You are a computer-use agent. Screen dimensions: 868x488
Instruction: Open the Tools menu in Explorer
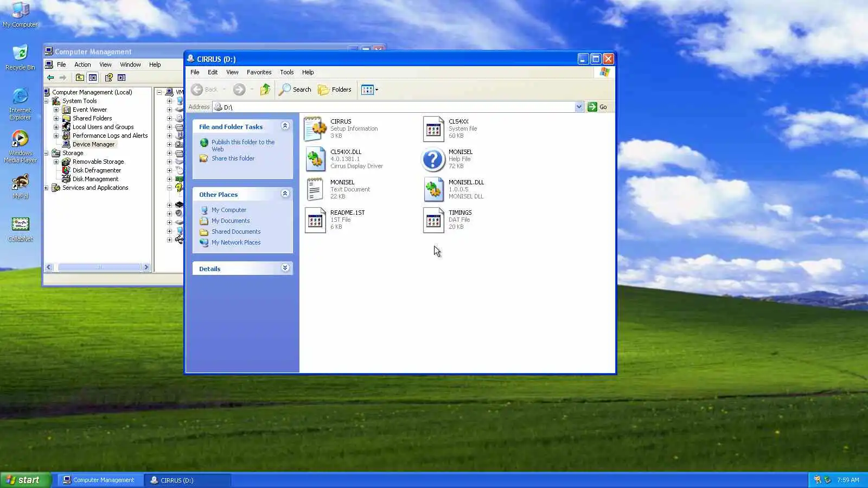click(x=286, y=72)
